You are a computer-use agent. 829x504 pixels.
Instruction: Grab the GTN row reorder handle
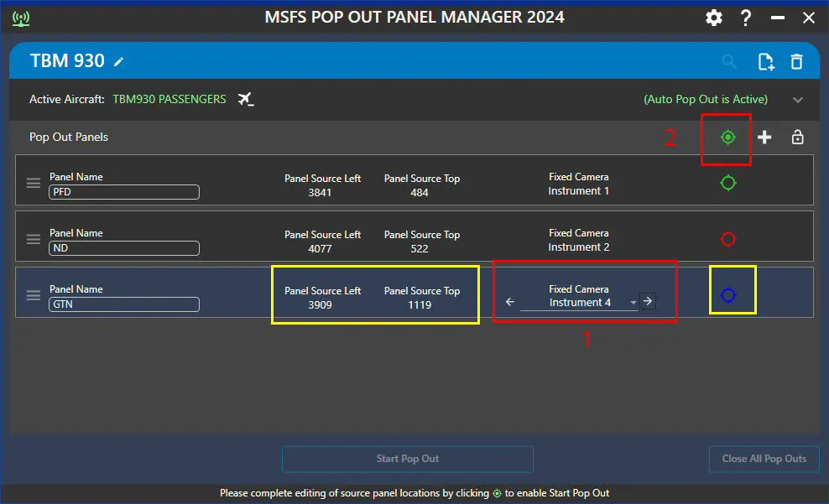(34, 295)
